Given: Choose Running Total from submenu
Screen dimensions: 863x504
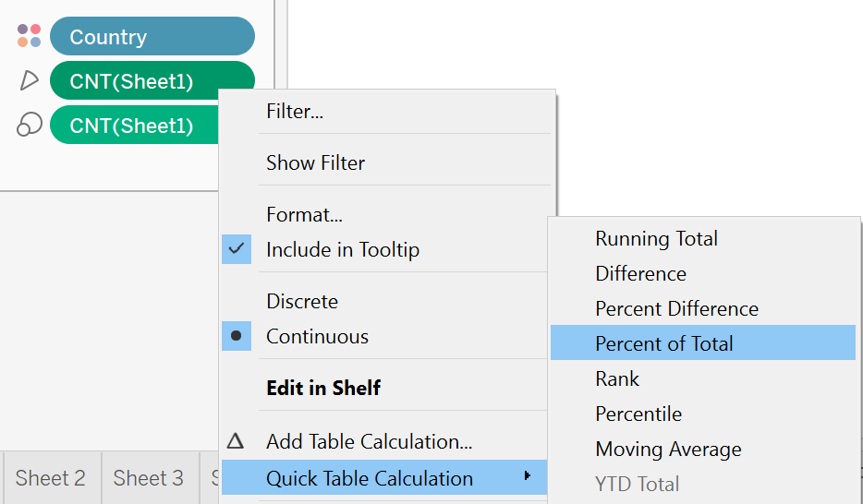Looking at the screenshot, I should pyautogui.click(x=656, y=238).
